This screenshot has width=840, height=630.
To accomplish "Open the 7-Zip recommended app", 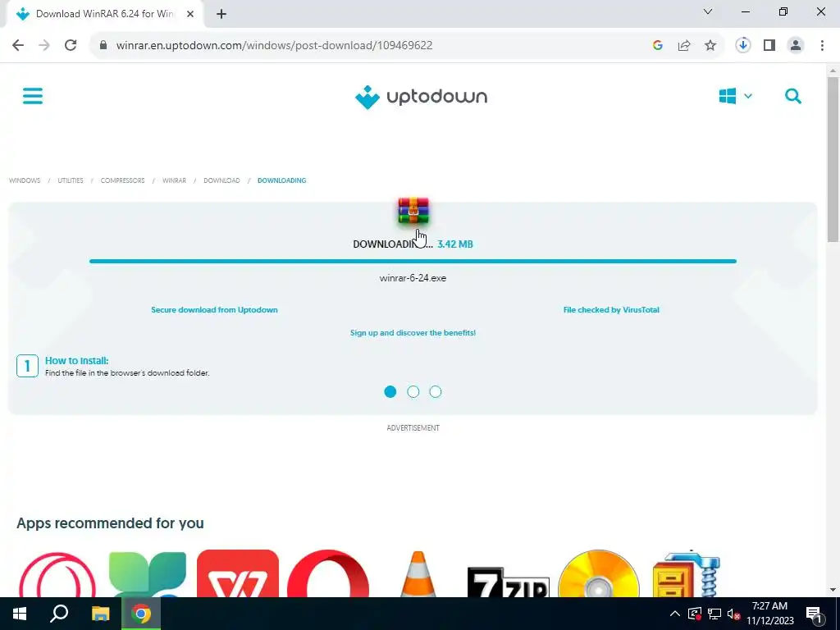I will pyautogui.click(x=509, y=582).
